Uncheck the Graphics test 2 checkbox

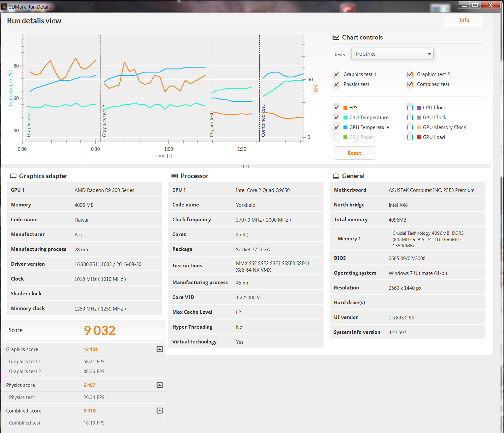(410, 74)
